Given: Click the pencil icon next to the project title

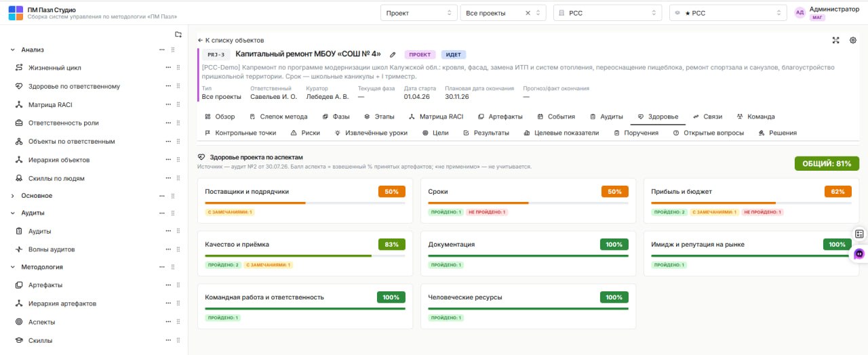Looking at the screenshot, I should click(393, 54).
